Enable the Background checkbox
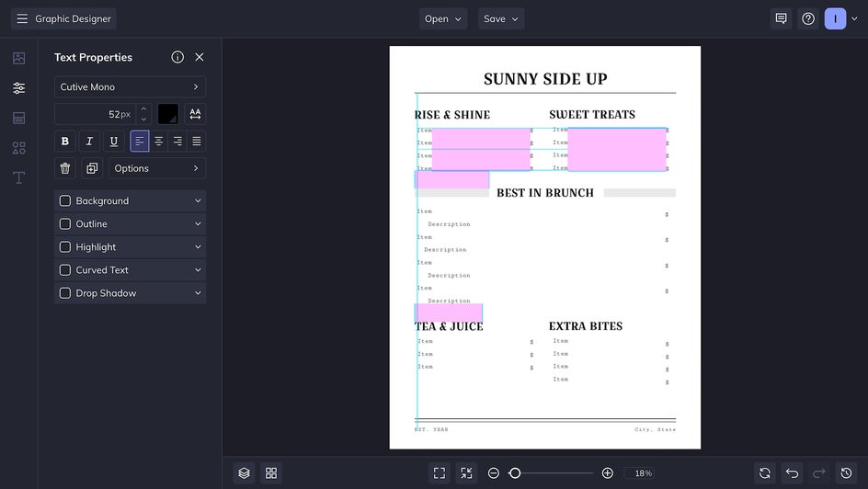Viewport: 868px width, 489px height. click(65, 200)
